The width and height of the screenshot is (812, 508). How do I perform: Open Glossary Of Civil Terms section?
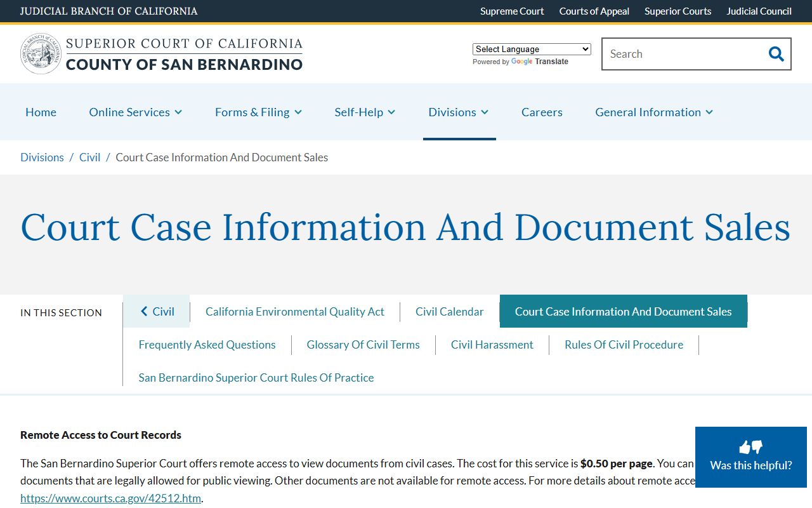click(x=363, y=344)
